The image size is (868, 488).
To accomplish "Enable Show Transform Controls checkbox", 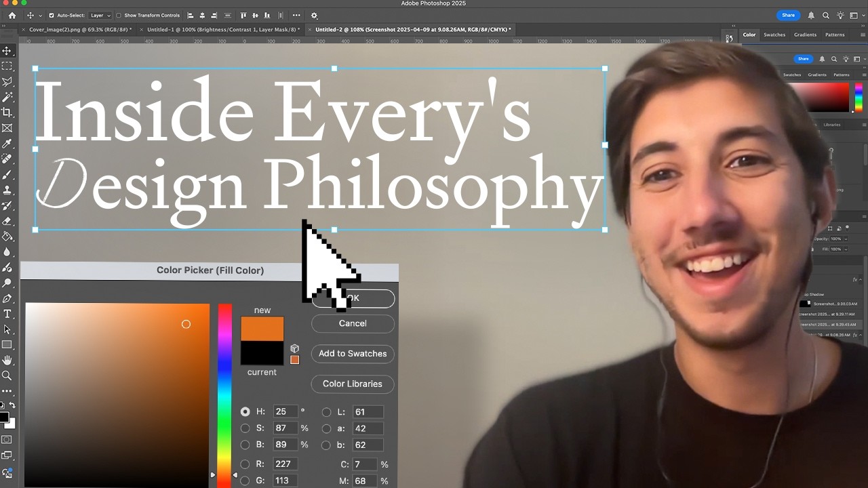I will (119, 15).
